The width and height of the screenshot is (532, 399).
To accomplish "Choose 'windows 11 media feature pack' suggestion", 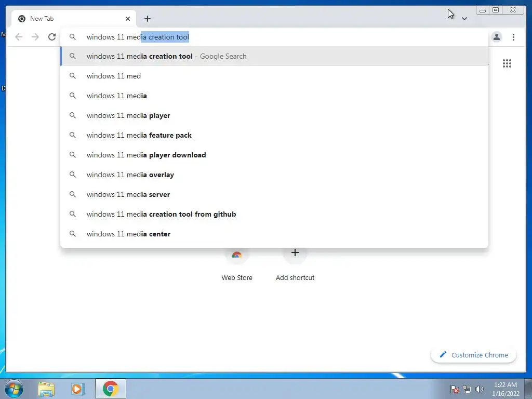I will 274,135.
